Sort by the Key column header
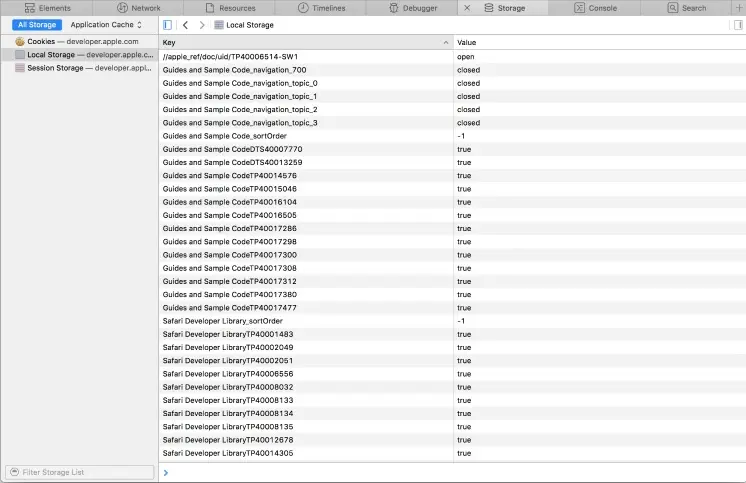The width and height of the screenshot is (746, 483). 306,42
